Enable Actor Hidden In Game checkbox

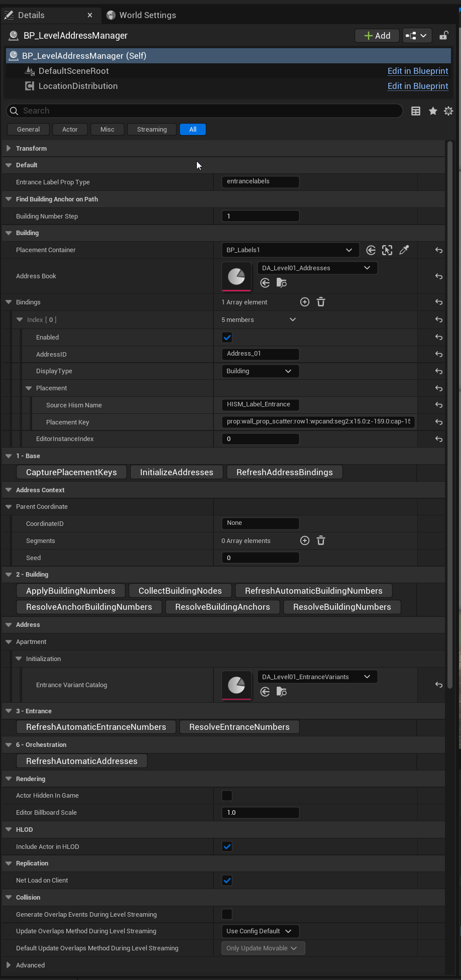(227, 796)
